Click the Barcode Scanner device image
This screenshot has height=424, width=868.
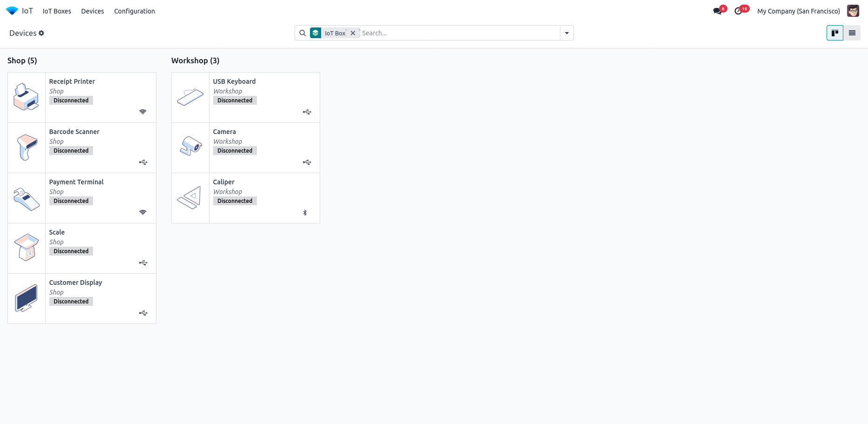click(x=26, y=147)
